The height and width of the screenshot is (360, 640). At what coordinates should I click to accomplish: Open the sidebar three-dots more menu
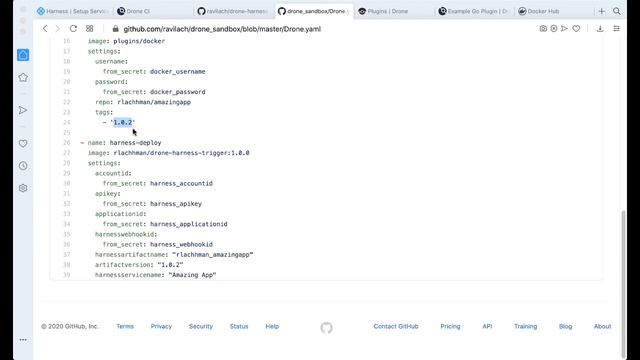click(x=23, y=340)
